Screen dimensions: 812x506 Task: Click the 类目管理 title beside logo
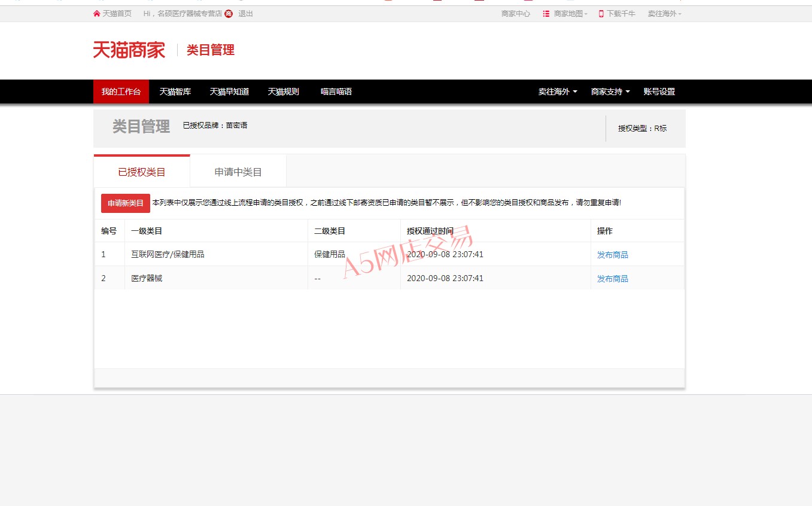point(211,50)
